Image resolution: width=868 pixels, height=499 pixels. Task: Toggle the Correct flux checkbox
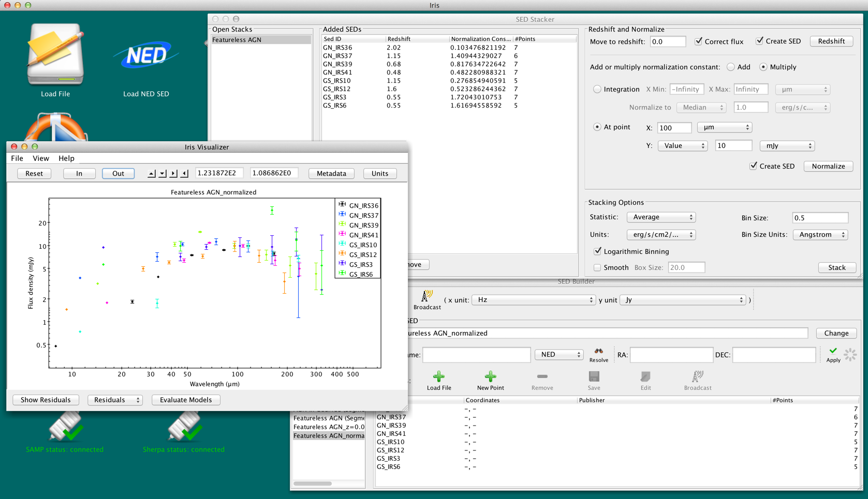699,41
